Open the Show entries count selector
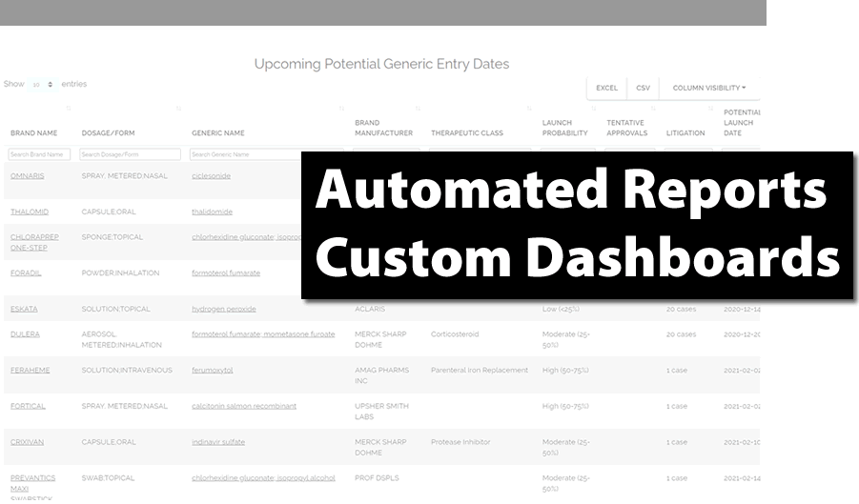 tap(42, 85)
